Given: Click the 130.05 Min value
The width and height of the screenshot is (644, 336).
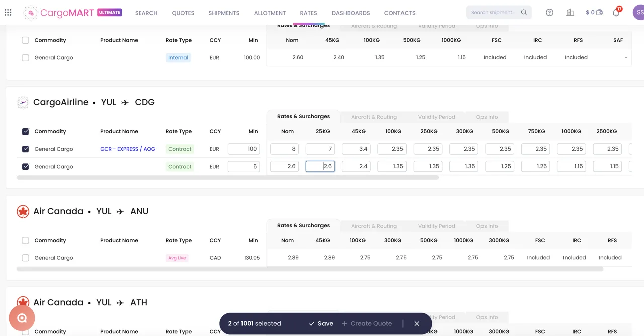Looking at the screenshot, I should pos(252,258).
